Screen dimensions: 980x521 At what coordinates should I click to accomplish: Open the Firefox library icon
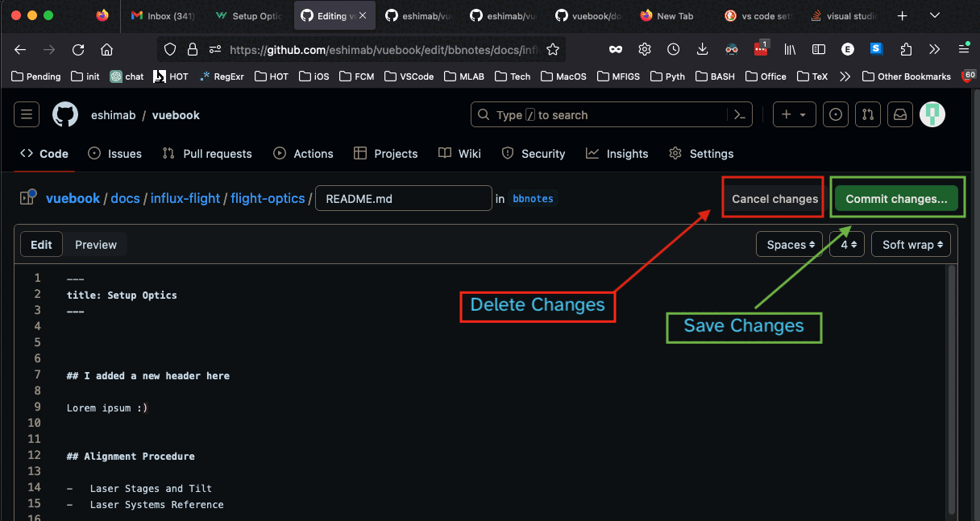click(x=791, y=49)
